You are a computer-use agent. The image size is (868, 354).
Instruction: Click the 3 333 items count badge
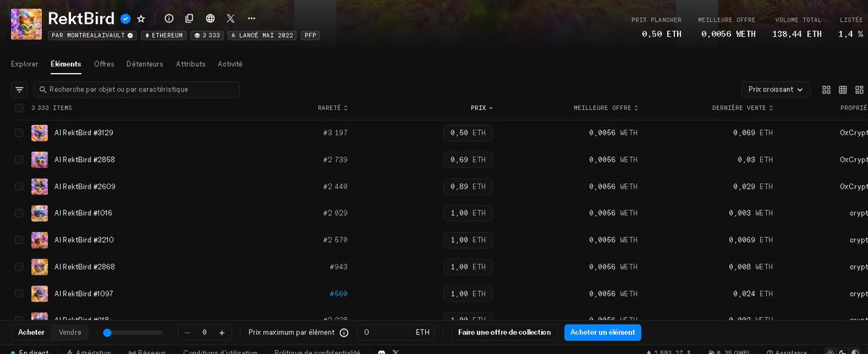[x=207, y=35]
